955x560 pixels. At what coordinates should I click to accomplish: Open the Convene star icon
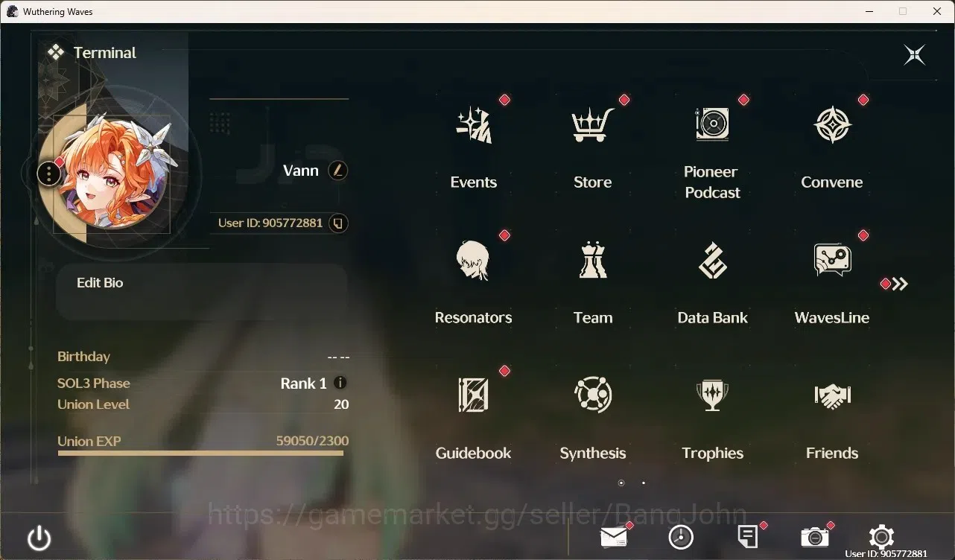(x=832, y=125)
